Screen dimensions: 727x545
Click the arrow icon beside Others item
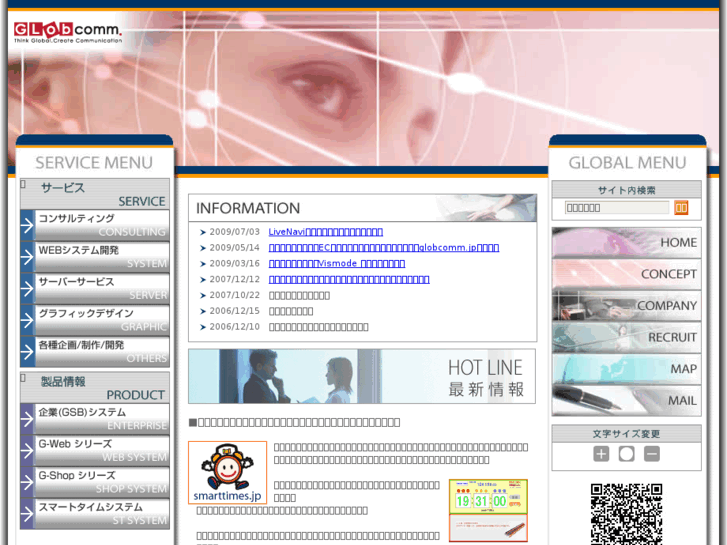coord(27,352)
